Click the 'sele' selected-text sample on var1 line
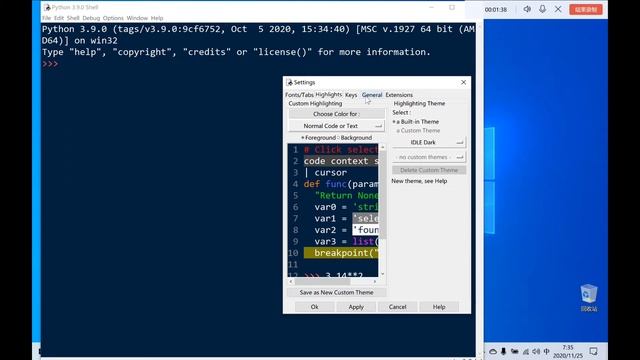 click(x=365, y=218)
